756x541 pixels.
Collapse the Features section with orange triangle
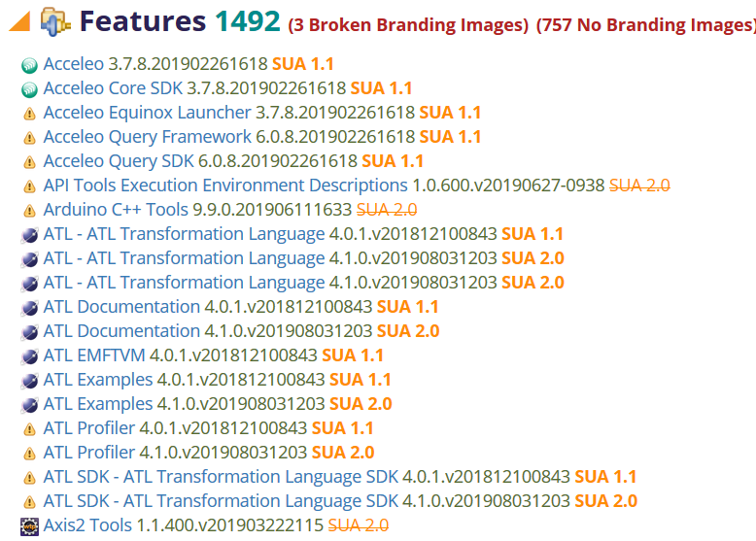[x=19, y=21]
